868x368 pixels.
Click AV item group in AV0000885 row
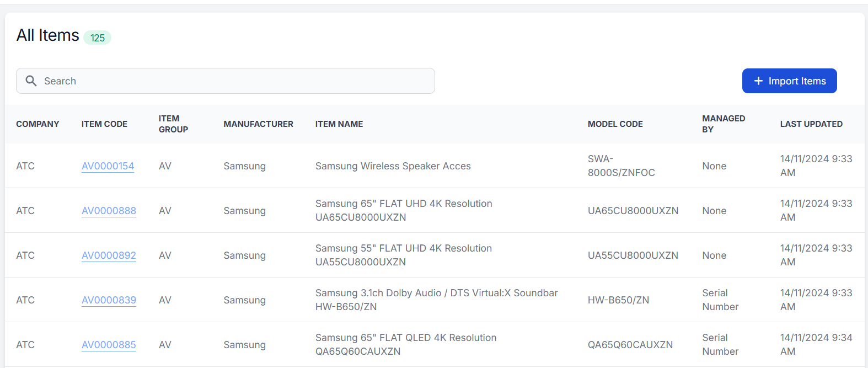click(165, 345)
